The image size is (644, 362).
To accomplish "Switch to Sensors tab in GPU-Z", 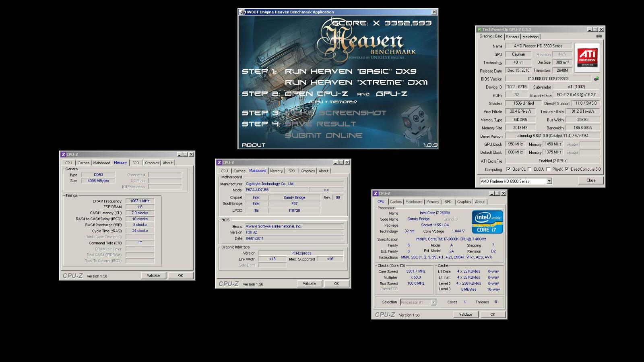I will click(512, 37).
